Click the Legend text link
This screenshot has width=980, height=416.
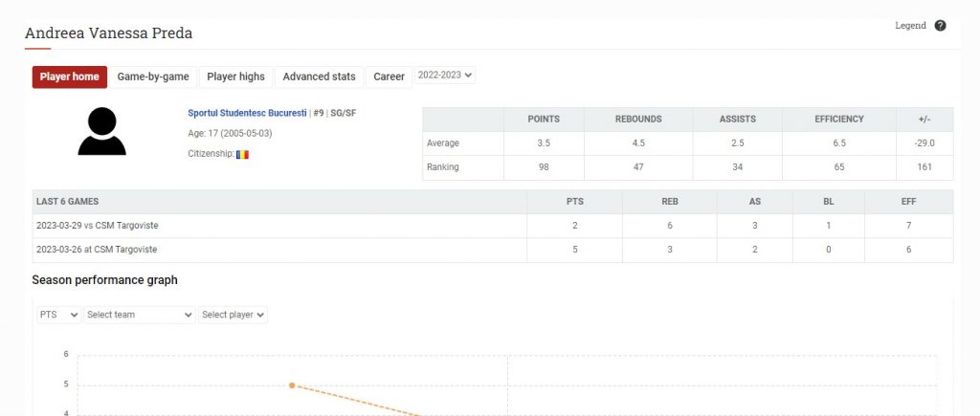coord(910,26)
